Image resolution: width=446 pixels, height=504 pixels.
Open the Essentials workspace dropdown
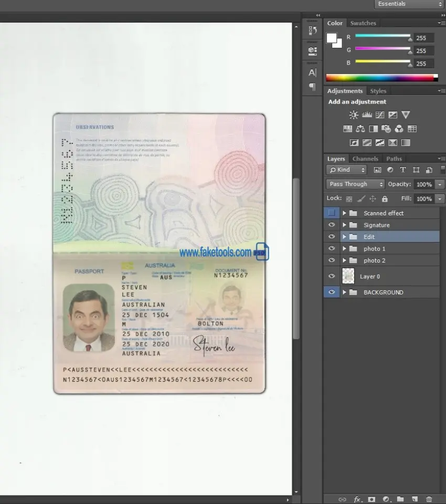[x=409, y=4]
